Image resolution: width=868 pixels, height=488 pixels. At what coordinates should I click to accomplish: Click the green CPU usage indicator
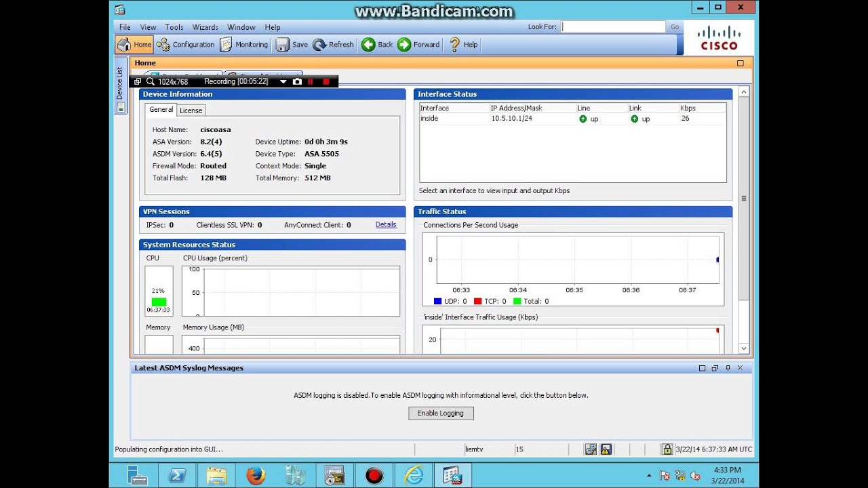[x=159, y=302]
